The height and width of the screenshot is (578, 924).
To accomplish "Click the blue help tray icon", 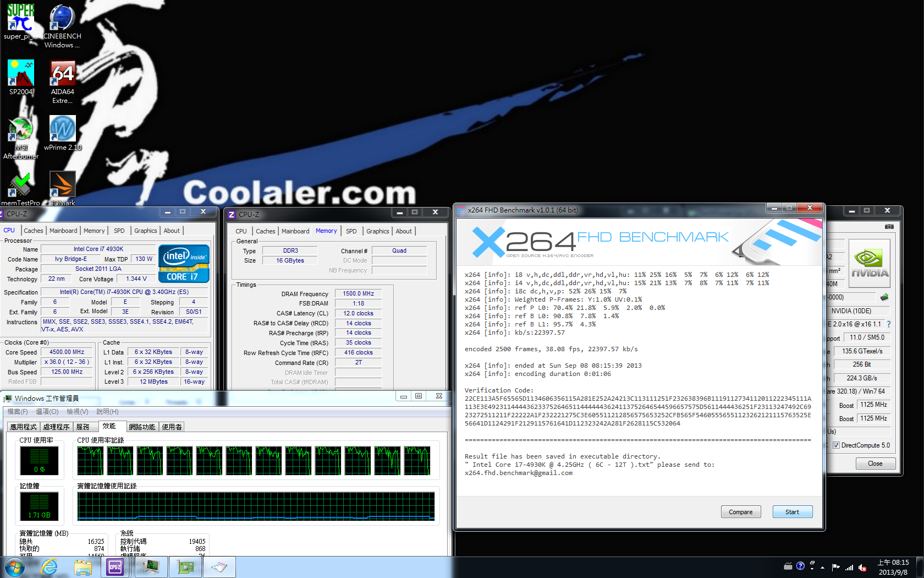I will click(800, 566).
